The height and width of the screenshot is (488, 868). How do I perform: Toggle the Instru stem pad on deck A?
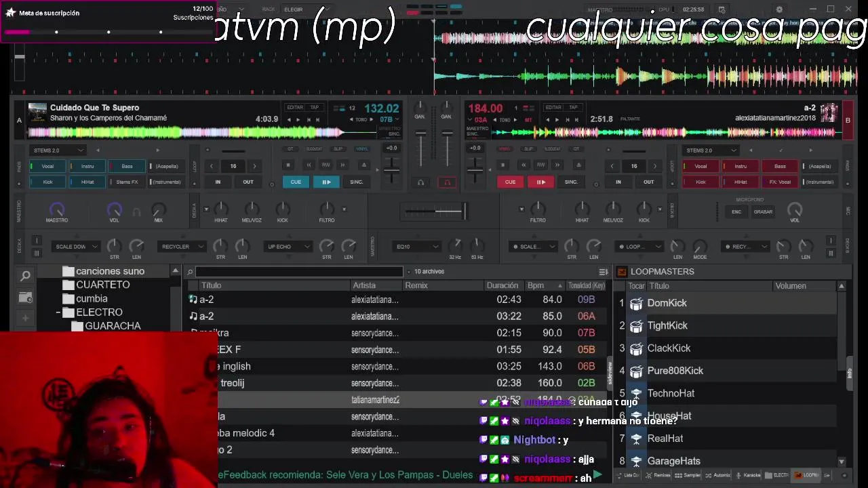(87, 166)
